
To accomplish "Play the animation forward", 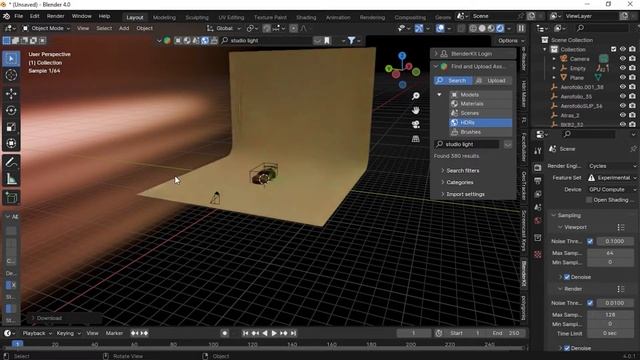I will coord(274,333).
